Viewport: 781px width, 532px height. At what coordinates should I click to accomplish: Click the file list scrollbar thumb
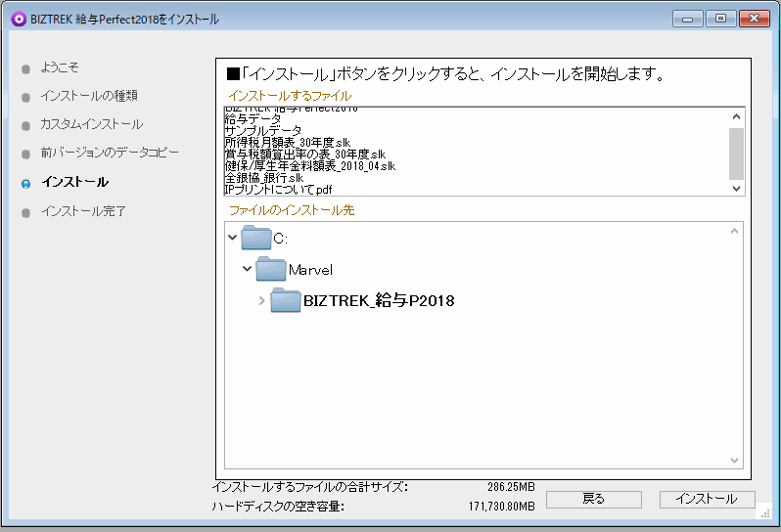pos(737,150)
